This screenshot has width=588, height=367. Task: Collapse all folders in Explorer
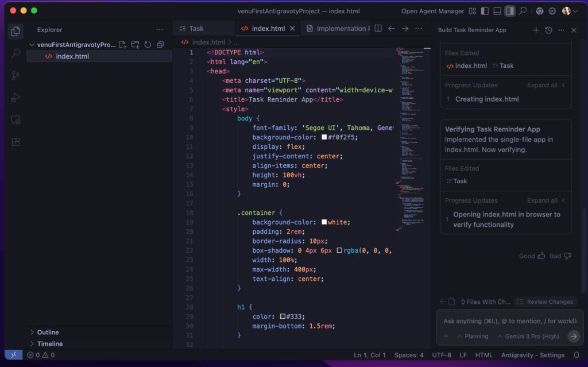(160, 45)
